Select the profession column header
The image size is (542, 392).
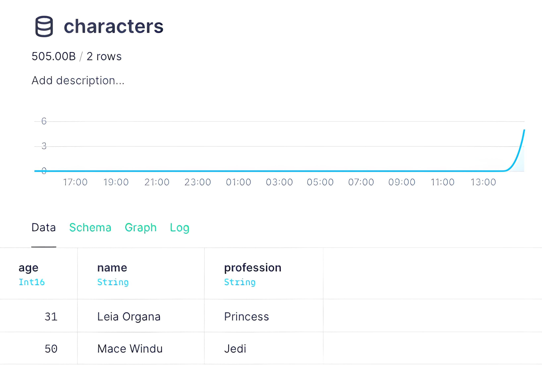point(264,274)
